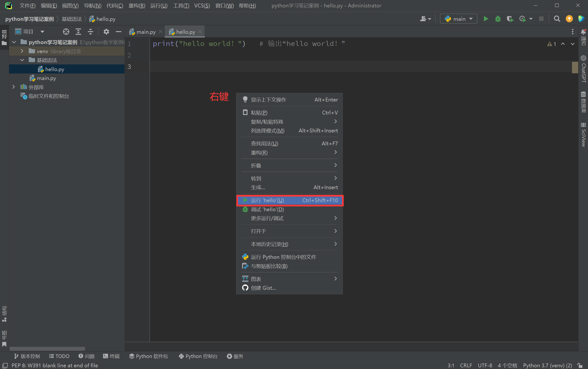
Task: Run with coverage icon
Action: (510, 19)
